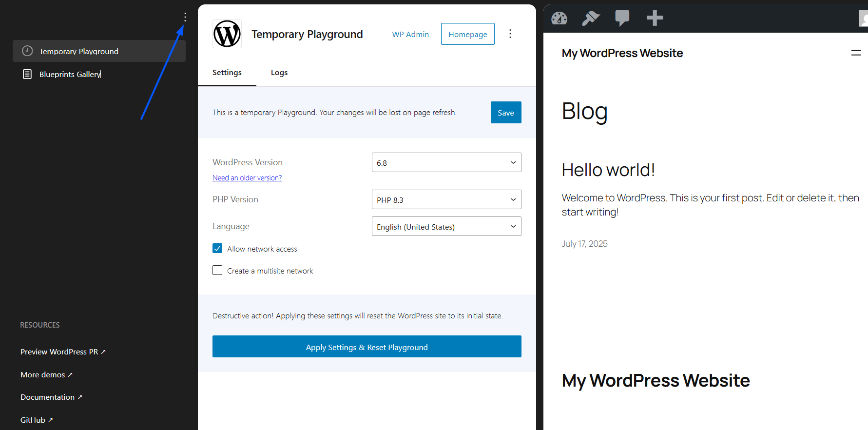Switch to the Logs tab
This screenshot has width=868, height=430.
279,73
